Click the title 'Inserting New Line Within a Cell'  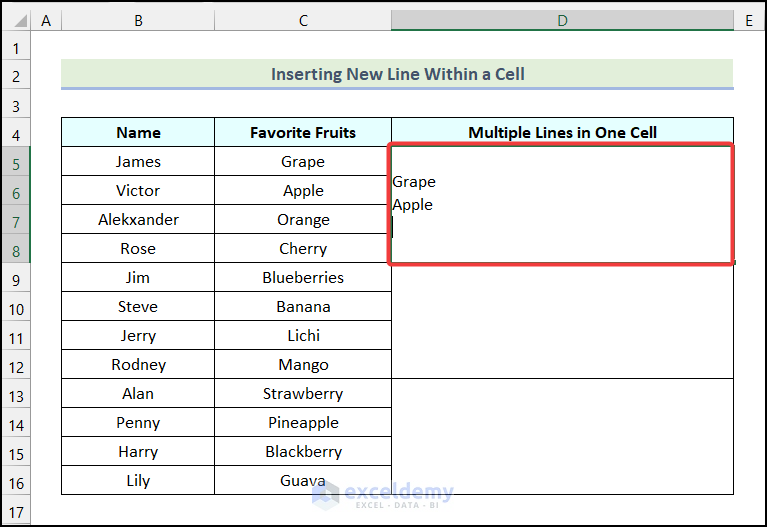click(397, 74)
